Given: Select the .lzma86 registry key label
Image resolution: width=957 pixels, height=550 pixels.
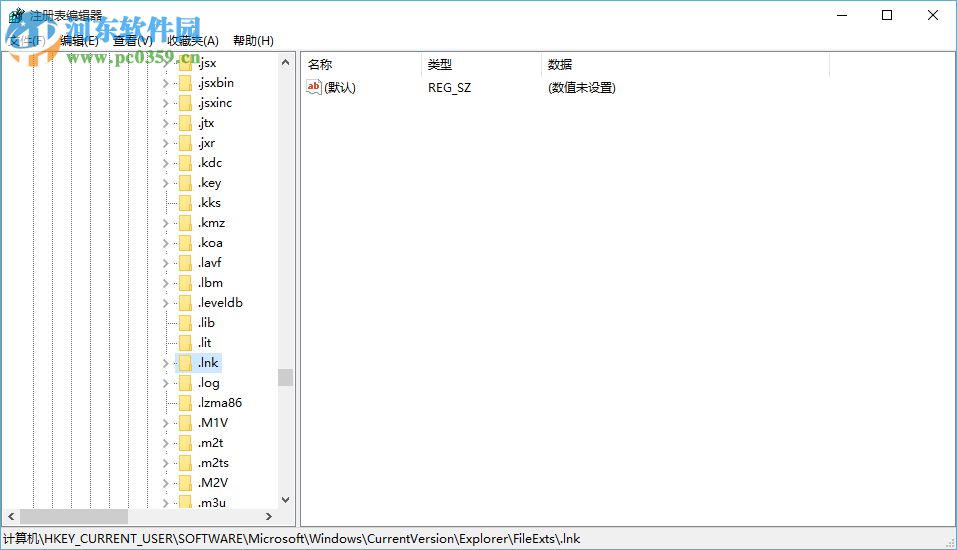Looking at the screenshot, I should (220, 403).
